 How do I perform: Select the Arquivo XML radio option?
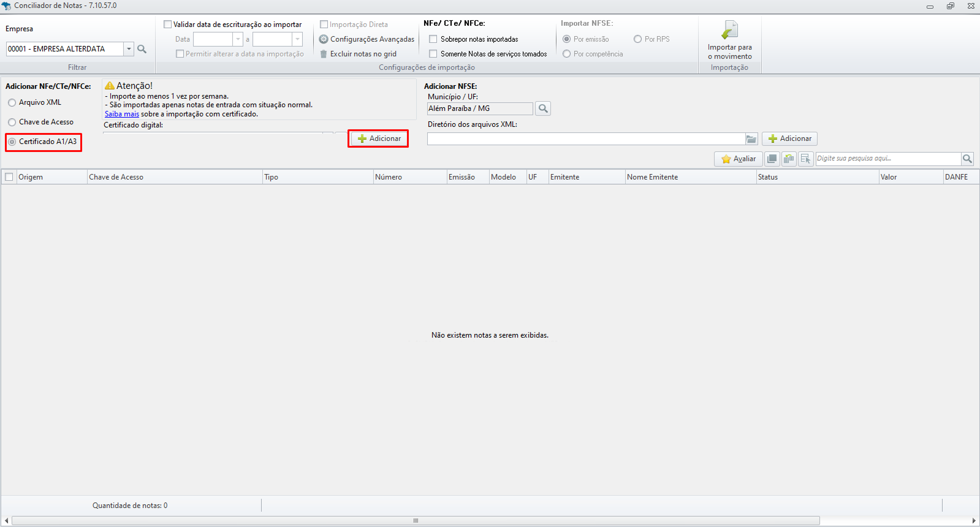click(12, 103)
